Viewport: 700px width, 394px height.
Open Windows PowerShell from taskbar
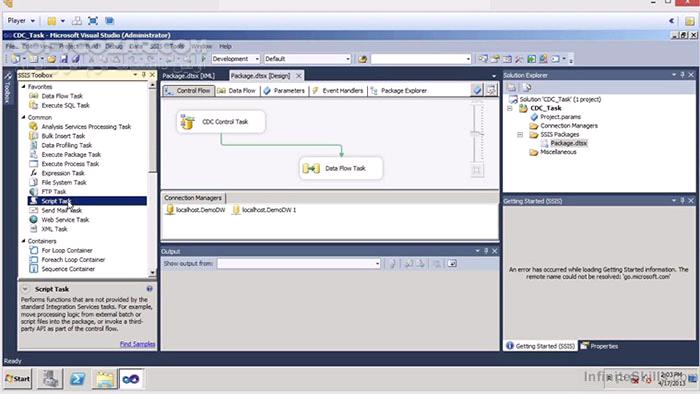77,379
